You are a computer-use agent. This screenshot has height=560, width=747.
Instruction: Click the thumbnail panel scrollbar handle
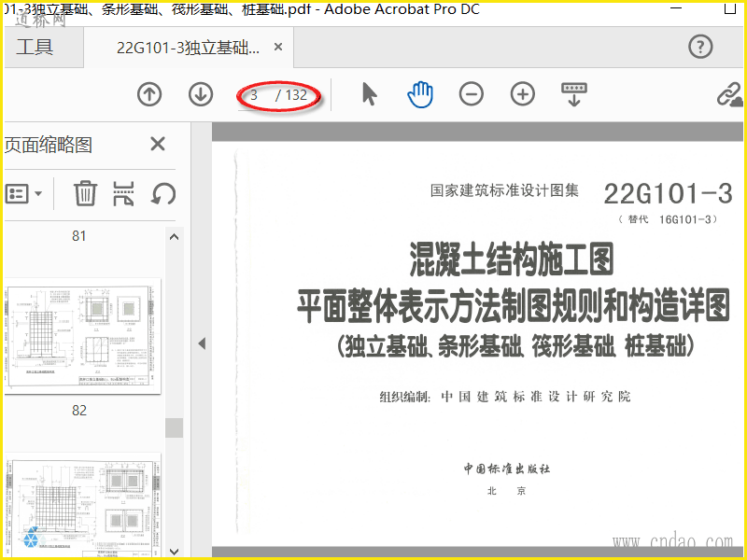174,427
